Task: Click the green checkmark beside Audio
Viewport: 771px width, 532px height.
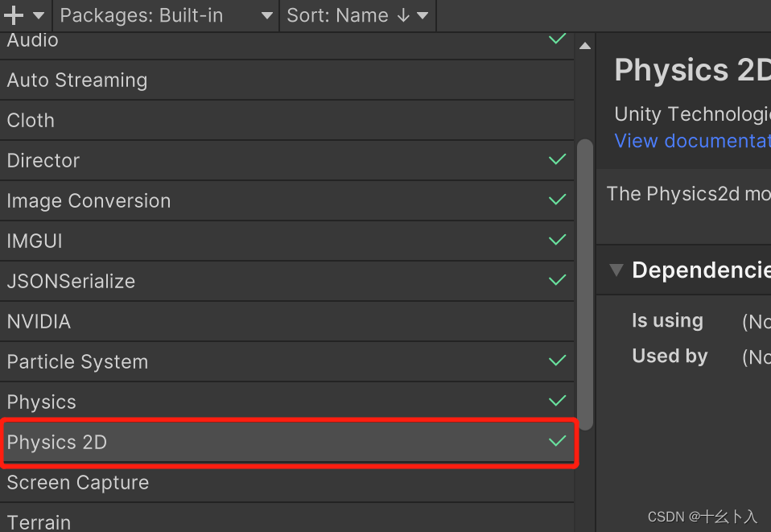Action: coord(557,39)
